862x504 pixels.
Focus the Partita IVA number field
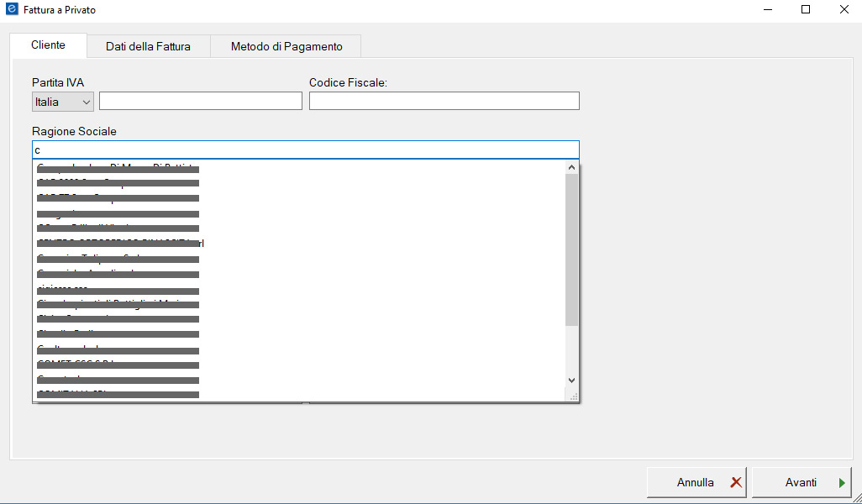click(x=201, y=101)
